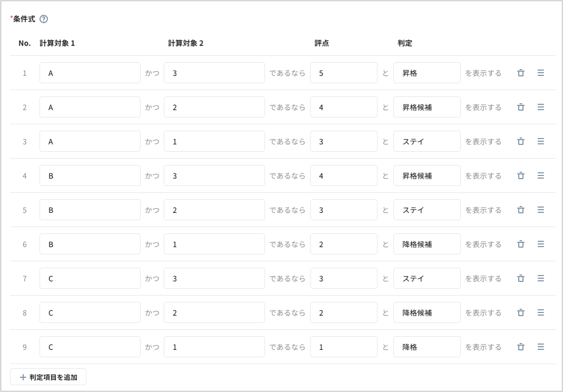Select row 7 計算対象 2 field

click(x=214, y=278)
